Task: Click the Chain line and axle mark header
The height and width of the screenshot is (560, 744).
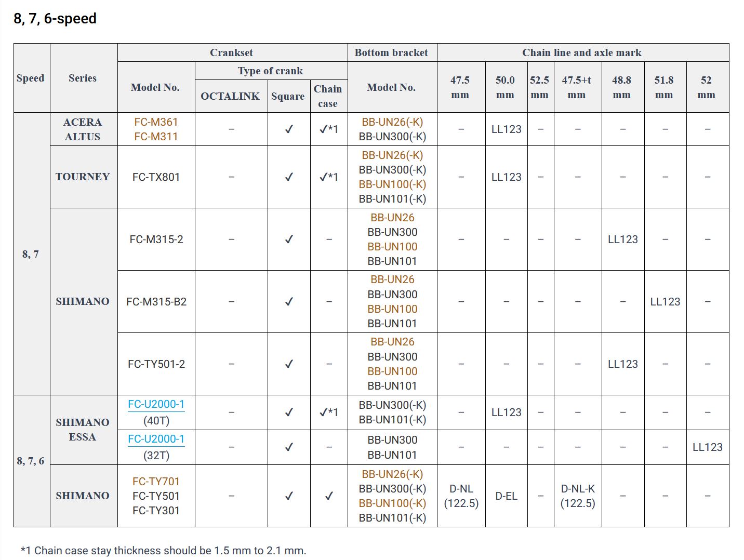Action: 581,52
